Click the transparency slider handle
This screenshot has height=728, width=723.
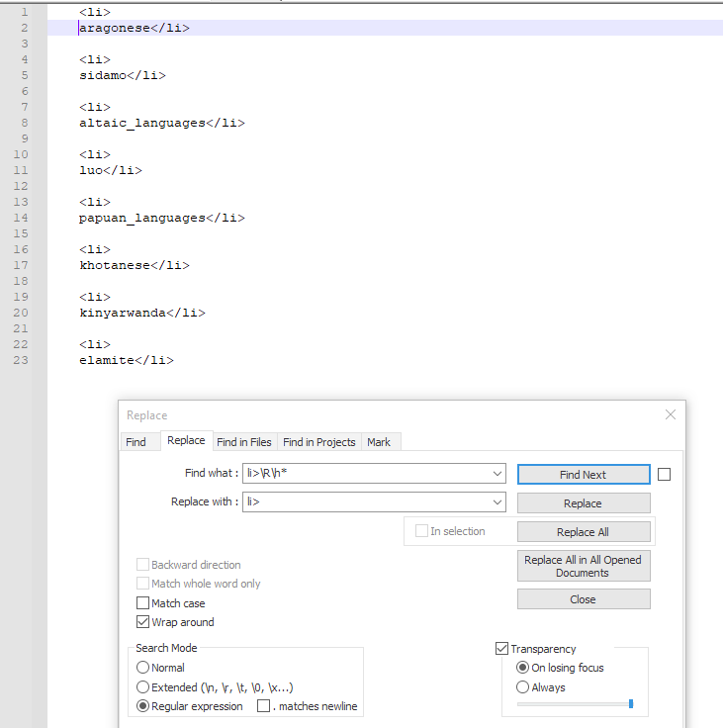click(x=631, y=704)
